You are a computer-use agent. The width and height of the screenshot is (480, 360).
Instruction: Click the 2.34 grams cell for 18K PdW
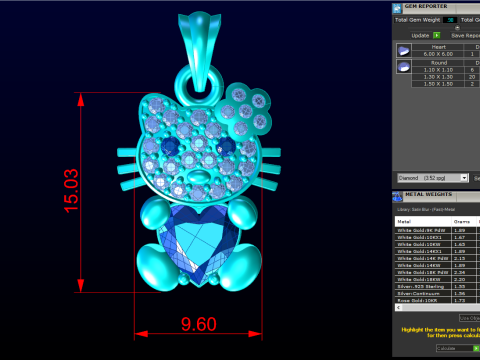click(464, 272)
